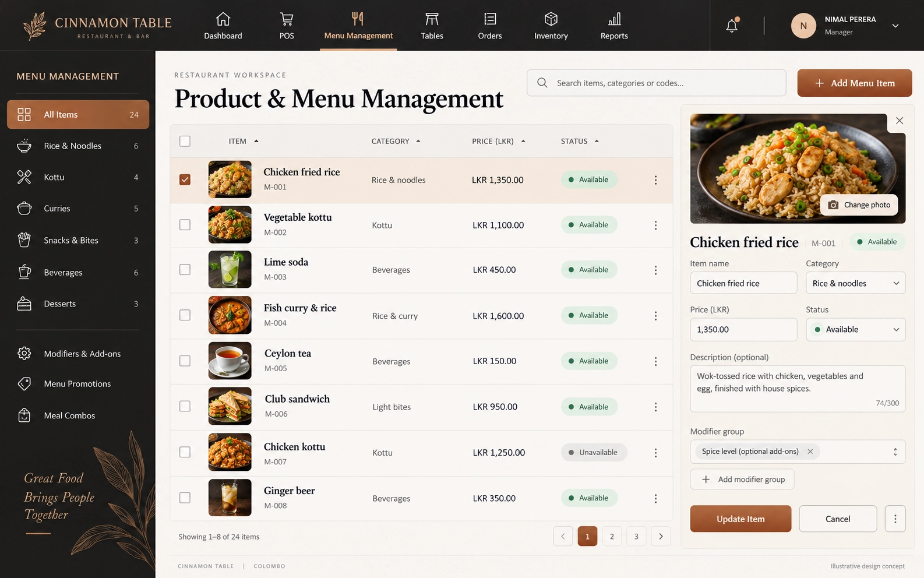Open Modifiers & Add-ons settings

(78, 354)
